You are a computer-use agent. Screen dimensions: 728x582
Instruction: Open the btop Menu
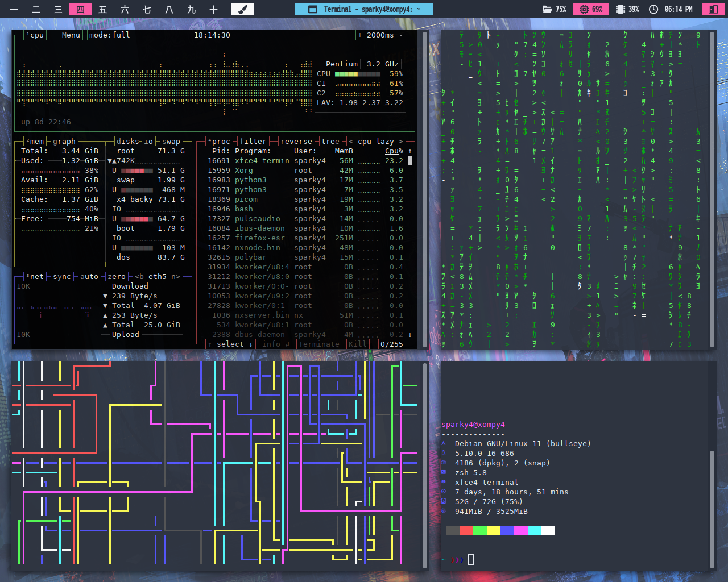tap(71, 35)
